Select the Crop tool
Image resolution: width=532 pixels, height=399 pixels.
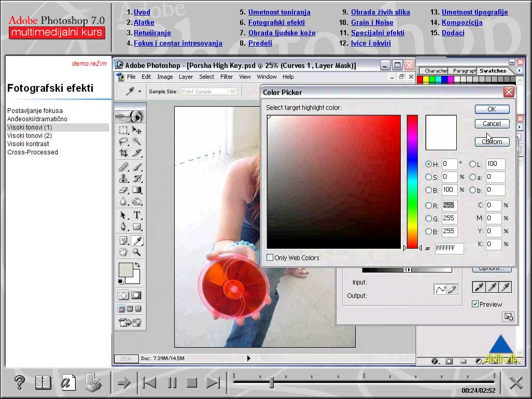pos(123,153)
